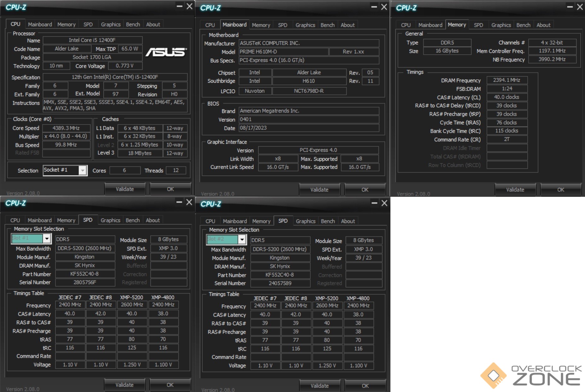Select the Multiplier value 'x 44.0 (8.0 - 44.0)'
Screen dimensions: 585x392
click(66, 136)
